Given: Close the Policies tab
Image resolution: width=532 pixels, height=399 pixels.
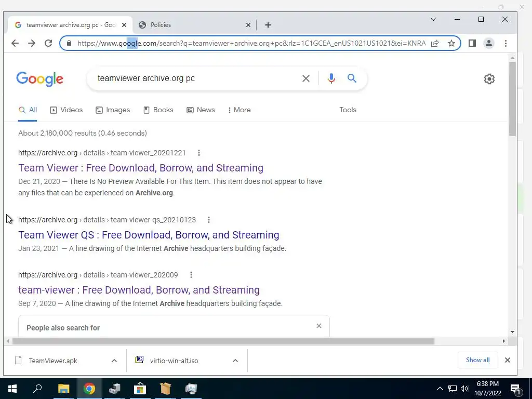Looking at the screenshot, I should [248, 25].
